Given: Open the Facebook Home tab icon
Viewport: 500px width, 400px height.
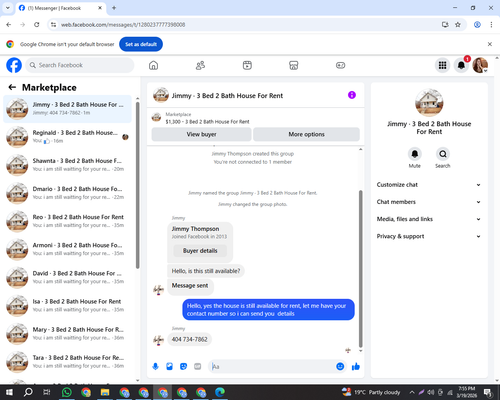Looking at the screenshot, I should tap(153, 65).
